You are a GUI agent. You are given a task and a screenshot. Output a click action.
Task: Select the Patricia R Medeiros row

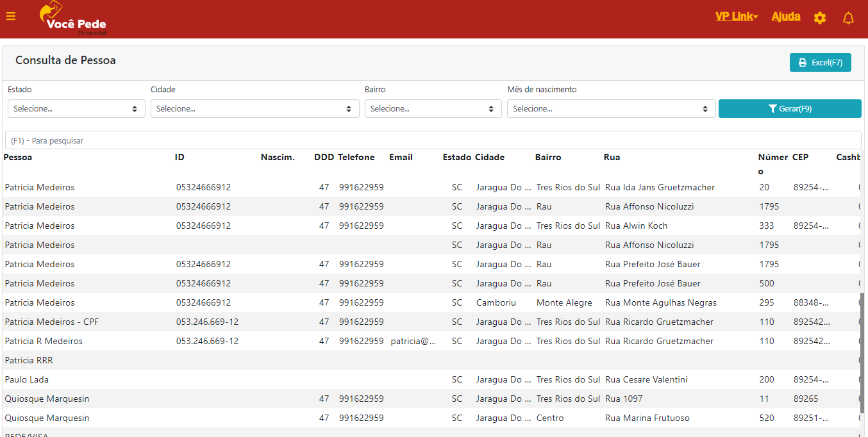click(x=44, y=342)
